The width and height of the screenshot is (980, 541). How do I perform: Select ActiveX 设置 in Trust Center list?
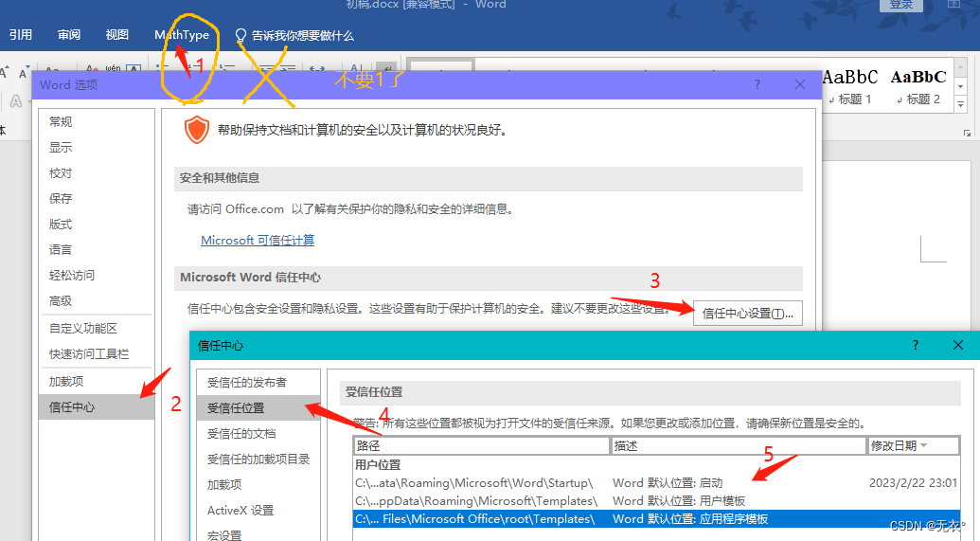tap(258, 511)
